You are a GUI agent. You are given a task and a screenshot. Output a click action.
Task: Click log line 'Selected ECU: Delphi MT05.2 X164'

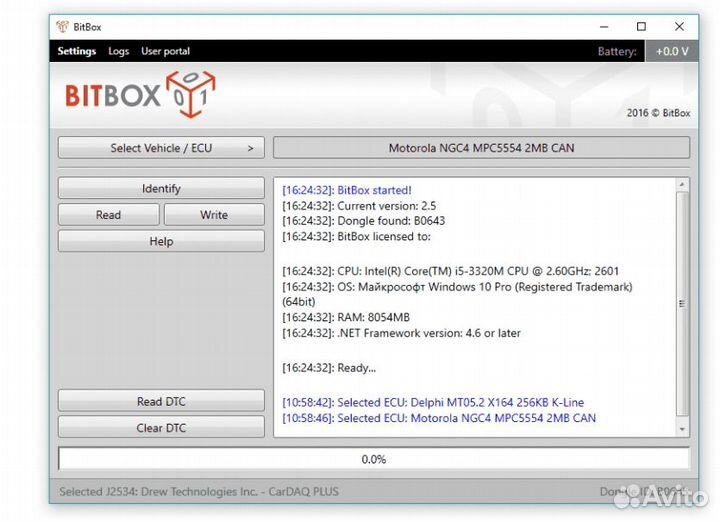click(x=433, y=402)
